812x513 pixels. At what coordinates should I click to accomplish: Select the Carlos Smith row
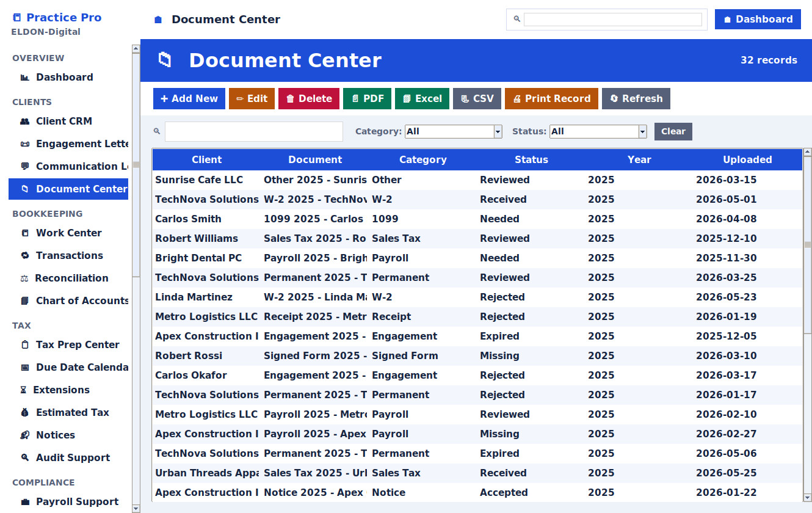click(477, 219)
